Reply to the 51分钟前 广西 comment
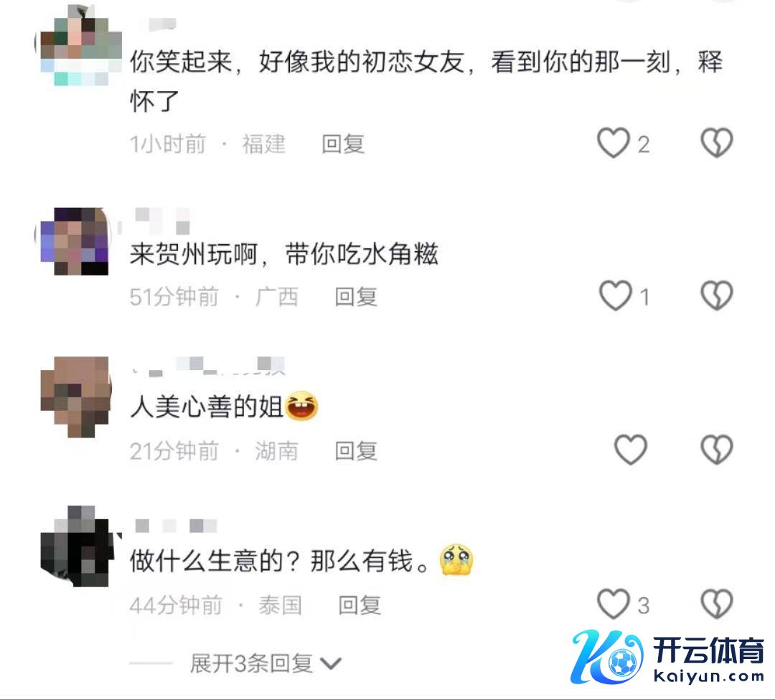This screenshot has height=700, width=775. pos(356,297)
